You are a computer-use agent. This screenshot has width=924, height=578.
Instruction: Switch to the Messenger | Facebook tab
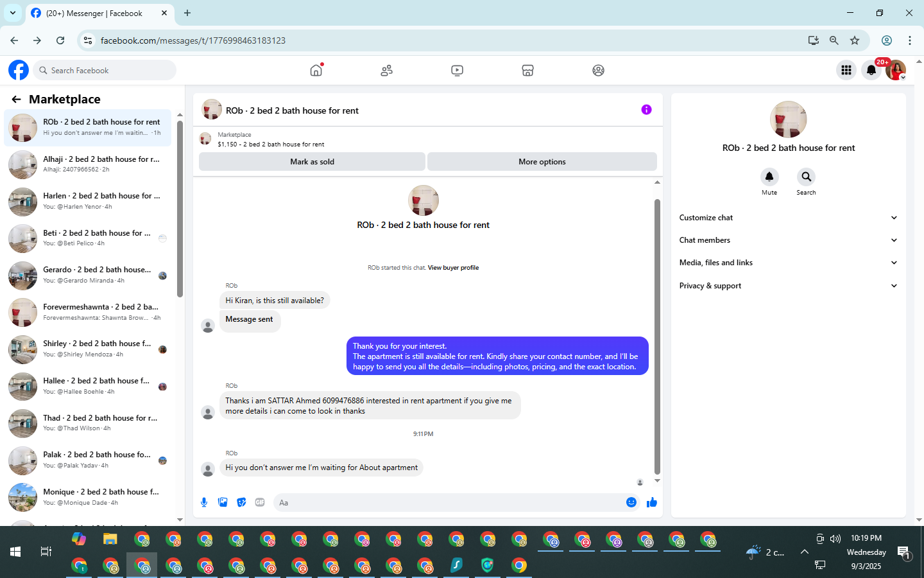[x=100, y=13]
